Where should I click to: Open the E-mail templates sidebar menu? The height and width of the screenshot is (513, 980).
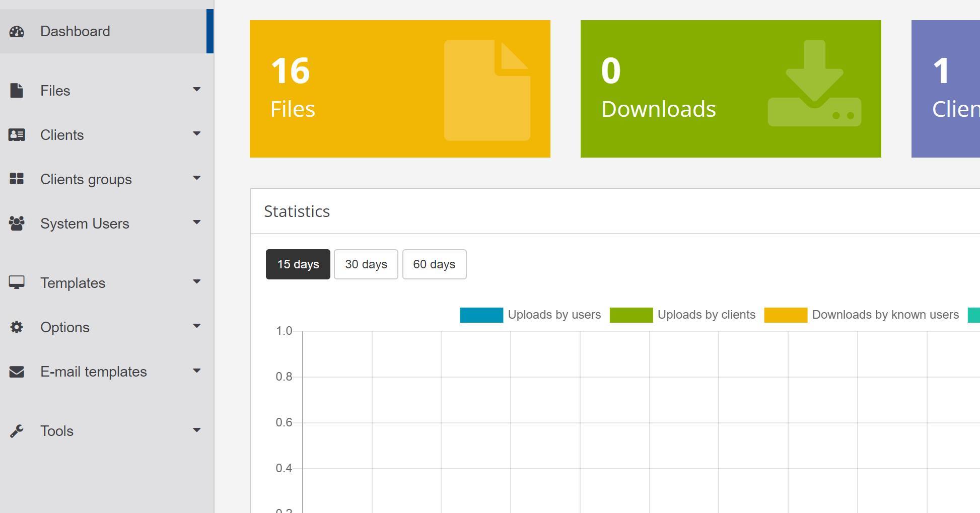(107, 372)
